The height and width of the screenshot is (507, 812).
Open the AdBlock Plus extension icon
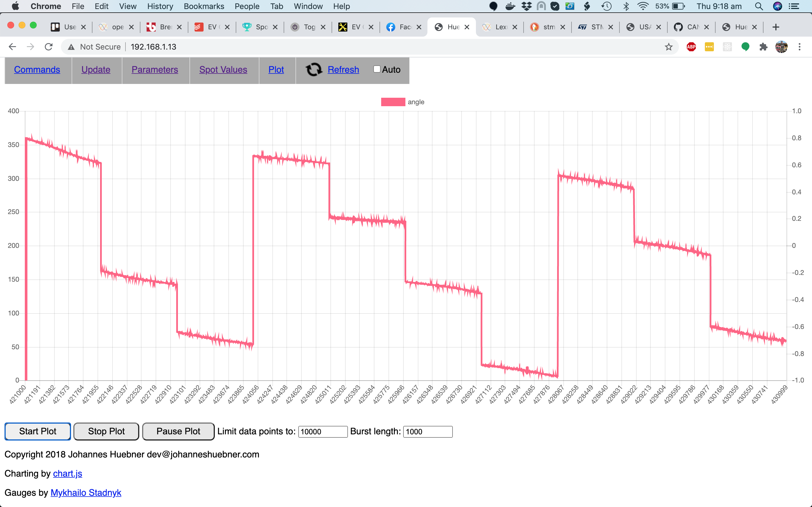pyautogui.click(x=691, y=47)
